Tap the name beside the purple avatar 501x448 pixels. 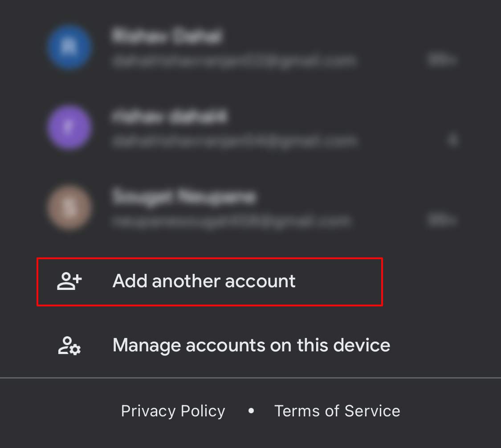click(169, 116)
